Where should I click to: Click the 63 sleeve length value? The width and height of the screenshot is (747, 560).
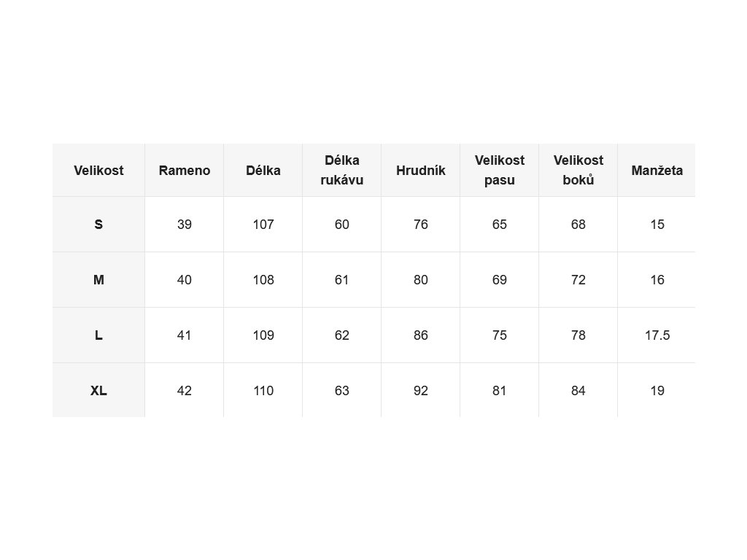pyautogui.click(x=342, y=391)
